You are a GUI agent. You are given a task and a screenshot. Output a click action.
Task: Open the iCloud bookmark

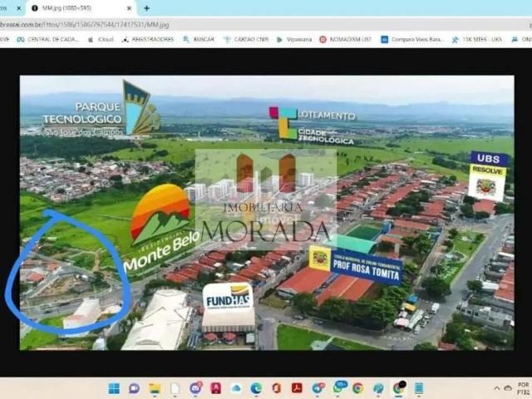(x=101, y=39)
